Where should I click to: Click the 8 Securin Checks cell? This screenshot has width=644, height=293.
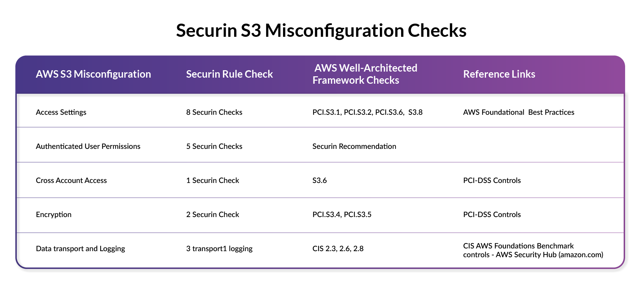tap(214, 112)
